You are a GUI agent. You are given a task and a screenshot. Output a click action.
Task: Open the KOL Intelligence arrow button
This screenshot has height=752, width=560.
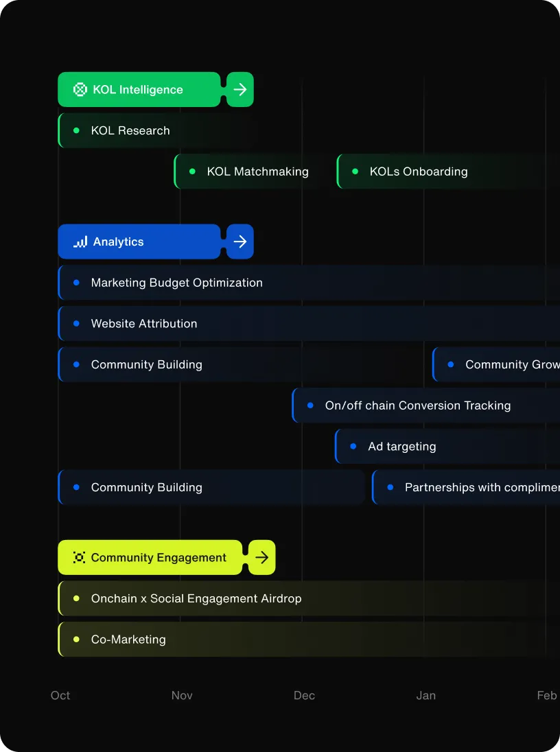[240, 89]
